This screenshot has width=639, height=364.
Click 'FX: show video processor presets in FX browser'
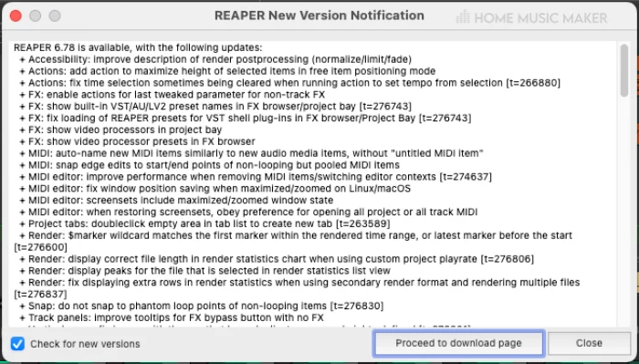point(137,141)
